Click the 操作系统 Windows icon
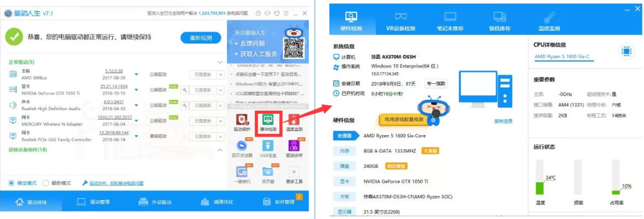The width and height of the screenshot is (644, 219). point(336,67)
